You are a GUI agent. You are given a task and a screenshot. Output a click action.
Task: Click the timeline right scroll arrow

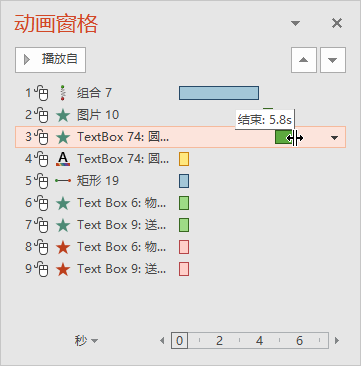[337, 341]
